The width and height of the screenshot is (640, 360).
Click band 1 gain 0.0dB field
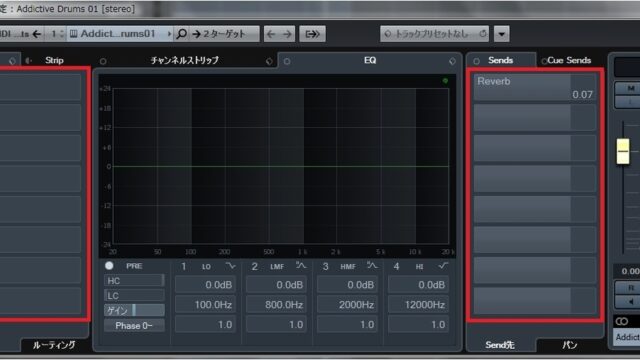[x=205, y=285]
